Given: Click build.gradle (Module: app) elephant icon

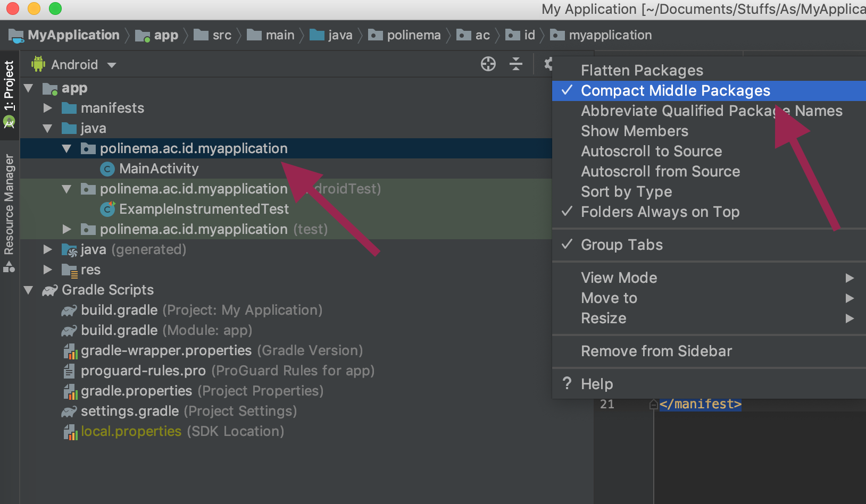Looking at the screenshot, I should [x=69, y=331].
